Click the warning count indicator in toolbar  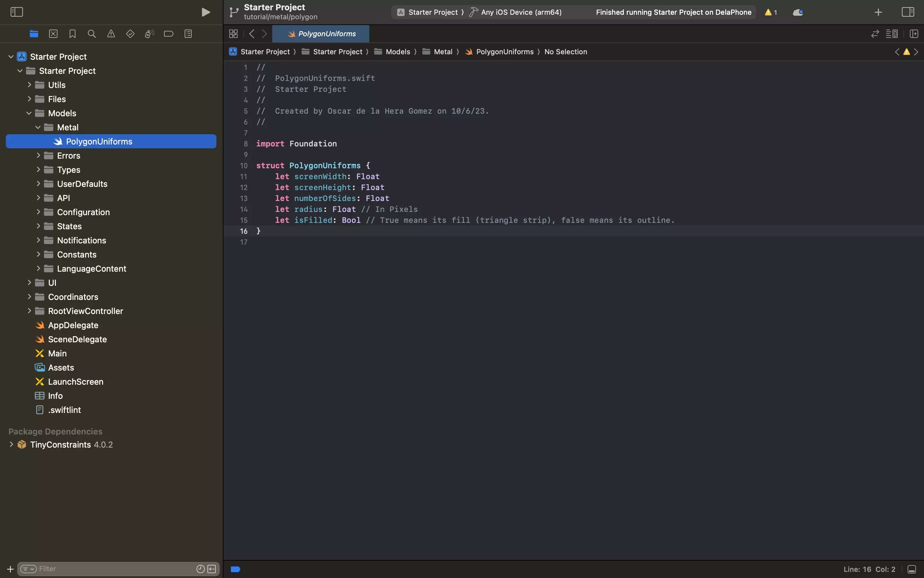pyautogui.click(x=771, y=12)
